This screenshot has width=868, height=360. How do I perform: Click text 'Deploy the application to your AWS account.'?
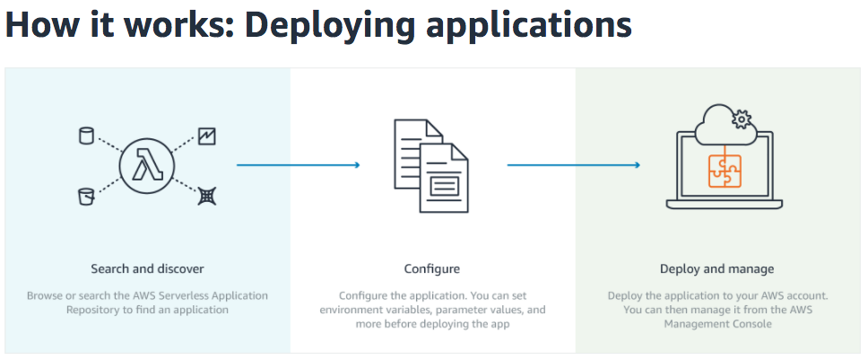click(x=718, y=295)
